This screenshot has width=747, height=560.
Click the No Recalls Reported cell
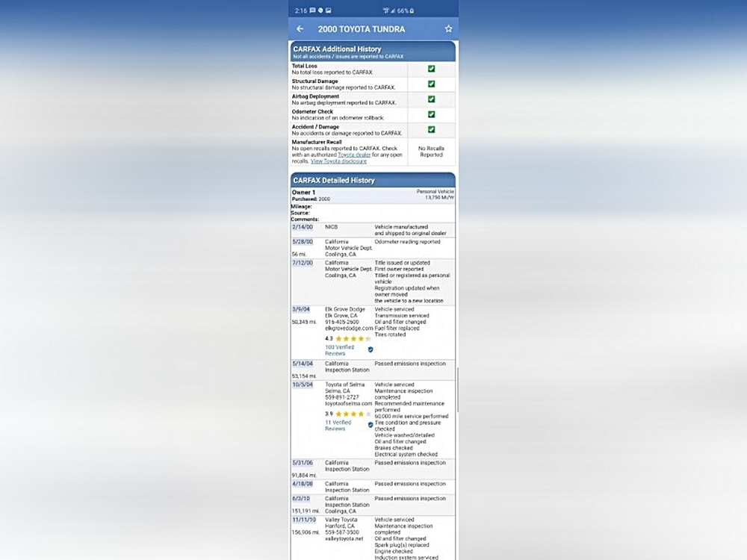tap(431, 152)
